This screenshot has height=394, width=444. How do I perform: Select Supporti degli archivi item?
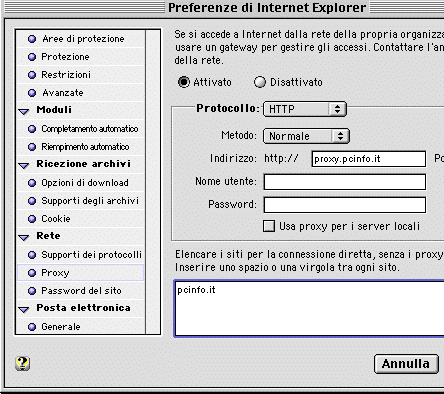[x=81, y=201]
